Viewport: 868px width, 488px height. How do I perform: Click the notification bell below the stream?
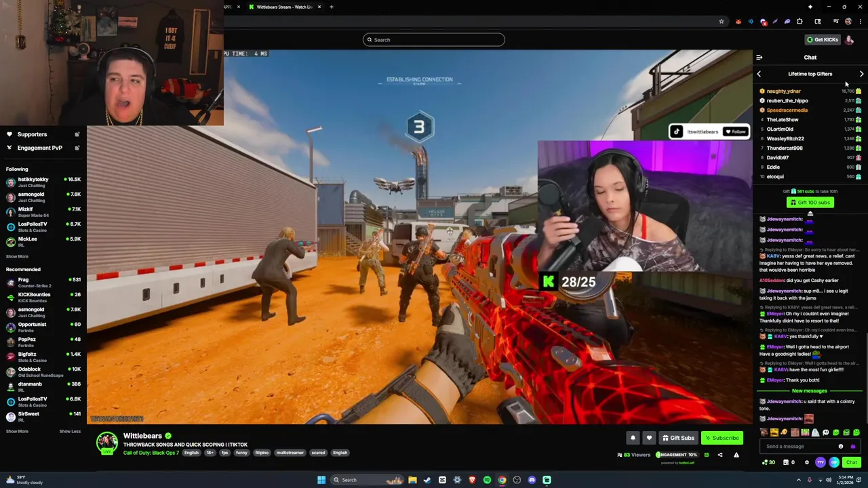pyautogui.click(x=633, y=438)
